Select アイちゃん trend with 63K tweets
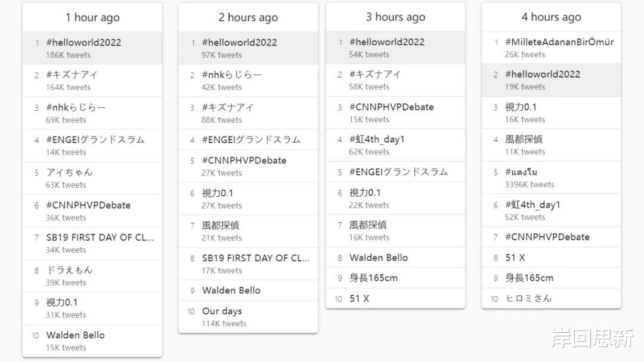 point(69,172)
